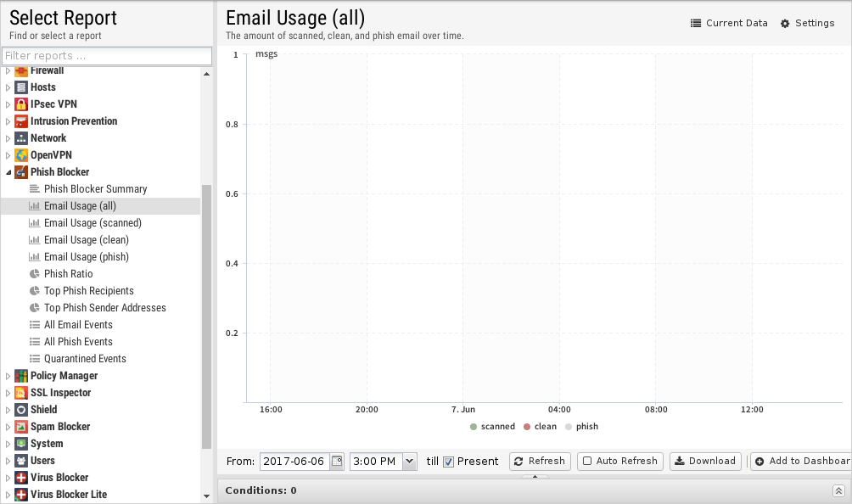Uncheck the Present checkbox
This screenshot has width=852, height=504.
[x=449, y=462]
